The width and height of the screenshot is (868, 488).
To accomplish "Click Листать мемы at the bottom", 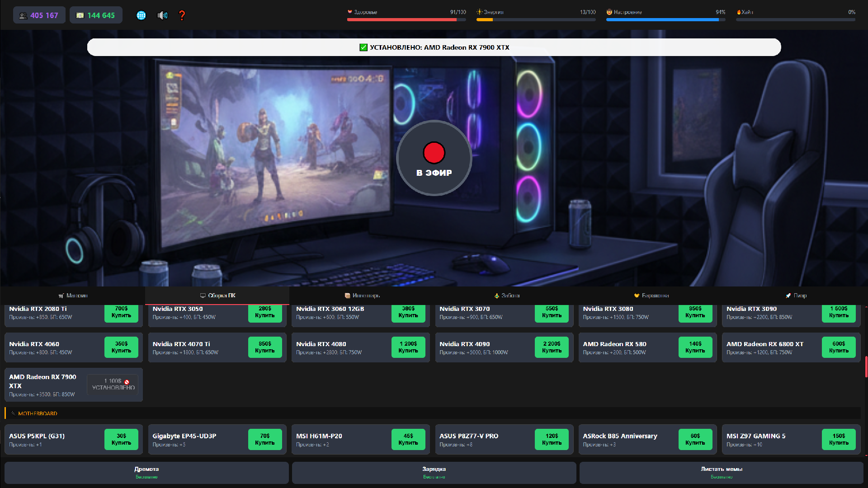I will (x=722, y=473).
